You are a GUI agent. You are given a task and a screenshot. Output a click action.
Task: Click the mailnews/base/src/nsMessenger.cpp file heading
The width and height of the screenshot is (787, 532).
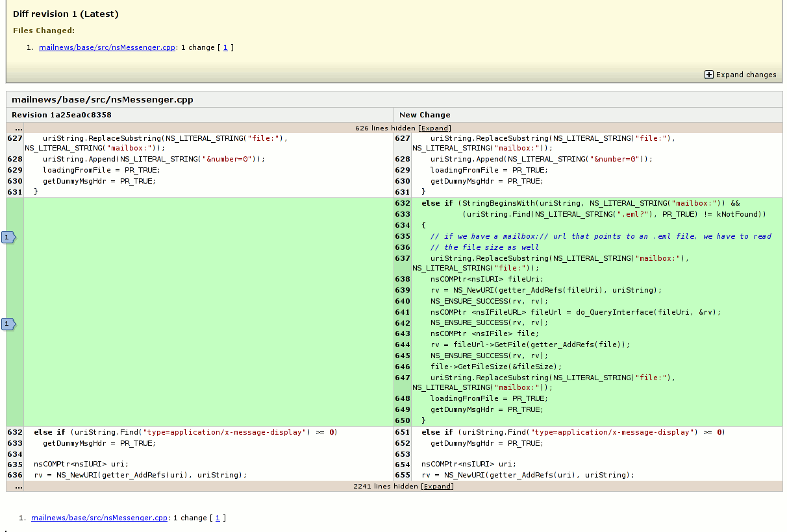point(103,99)
